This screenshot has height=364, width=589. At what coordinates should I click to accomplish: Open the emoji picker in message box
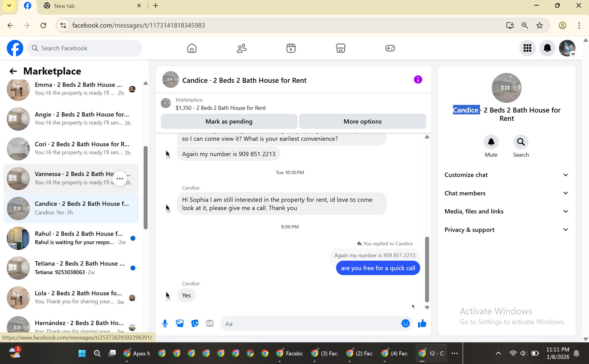pyautogui.click(x=405, y=324)
